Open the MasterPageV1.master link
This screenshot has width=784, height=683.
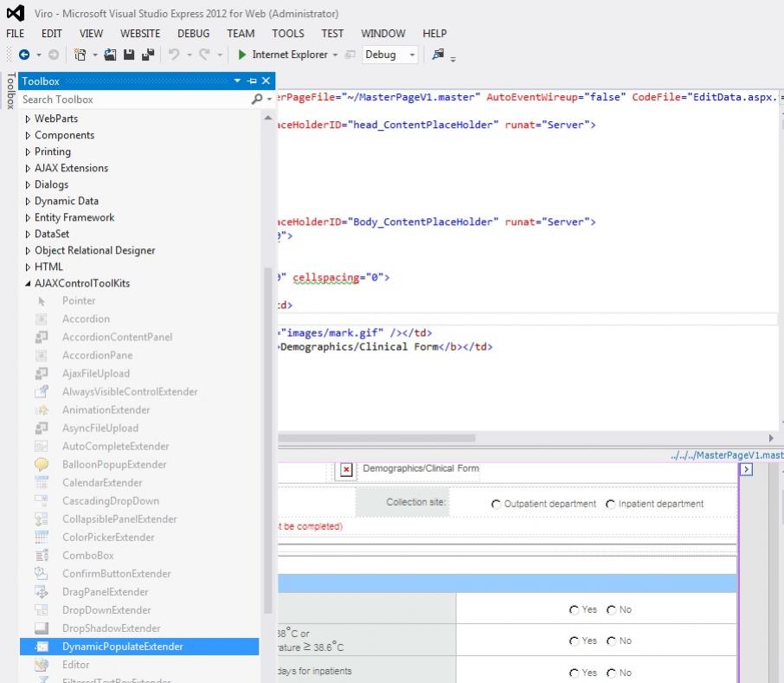click(x=727, y=455)
